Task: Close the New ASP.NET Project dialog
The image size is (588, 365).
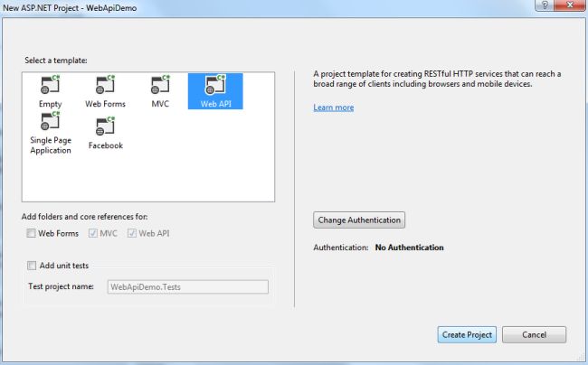Action: pyautogui.click(x=570, y=5)
